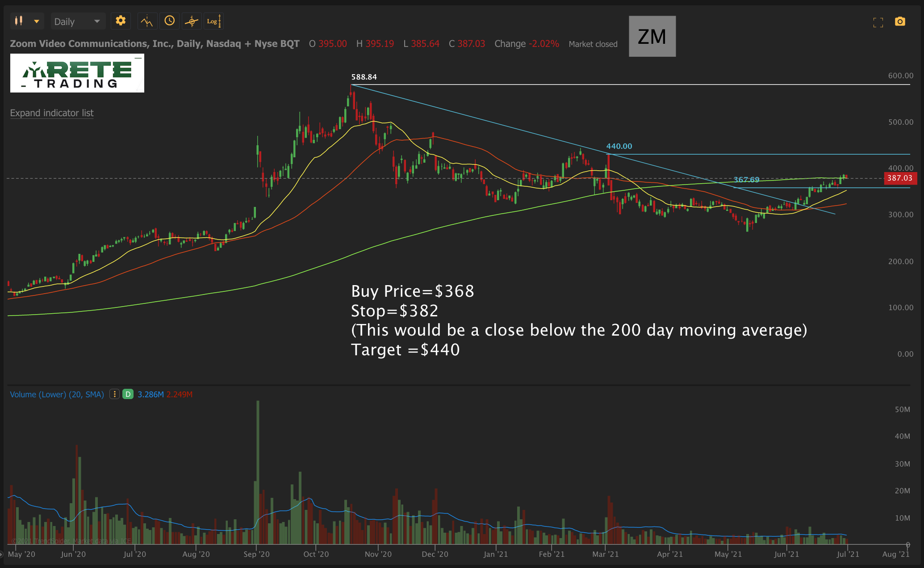Click the Mar '21 date axis label
Viewport: 924px width, 568px height.
[x=605, y=554]
